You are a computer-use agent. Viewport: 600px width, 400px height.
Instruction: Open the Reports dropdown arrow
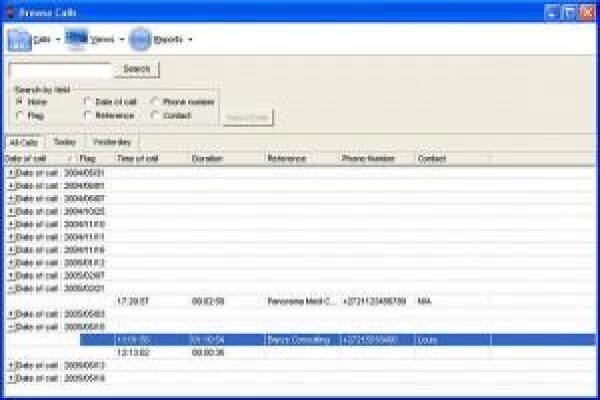[190, 39]
